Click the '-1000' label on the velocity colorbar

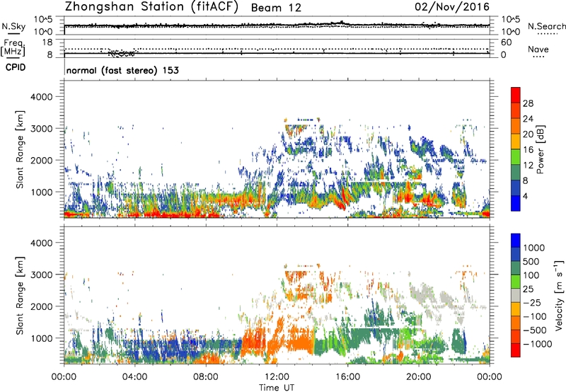(537, 344)
